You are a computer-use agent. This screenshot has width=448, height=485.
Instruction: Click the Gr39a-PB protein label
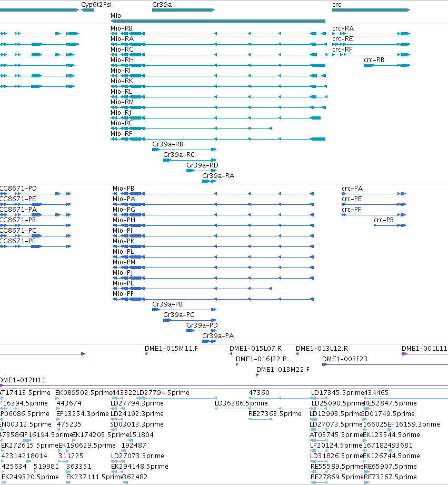coord(167,304)
